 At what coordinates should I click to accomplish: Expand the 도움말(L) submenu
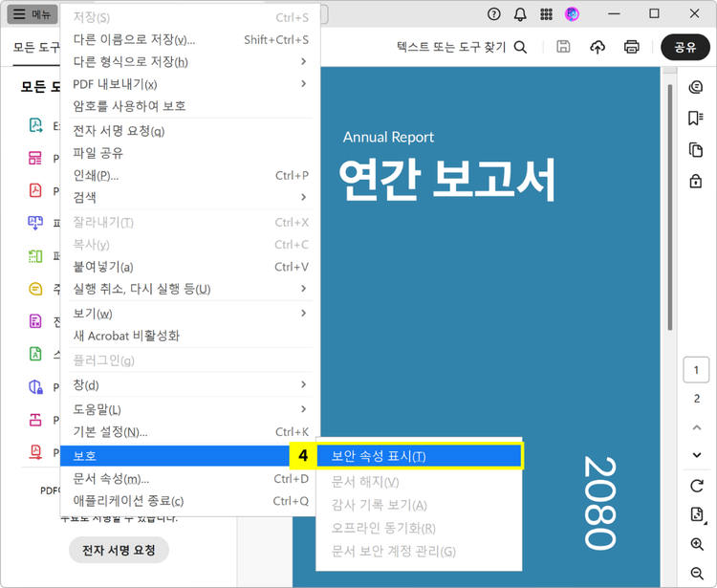click(x=190, y=409)
